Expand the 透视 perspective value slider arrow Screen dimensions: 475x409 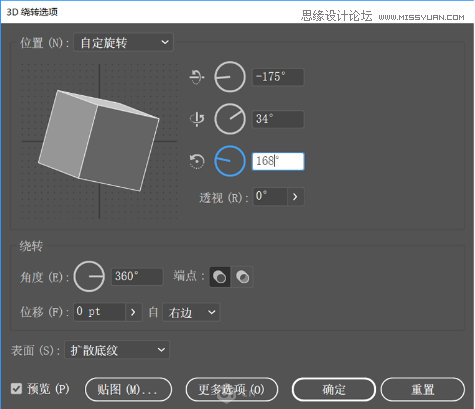[295, 197]
